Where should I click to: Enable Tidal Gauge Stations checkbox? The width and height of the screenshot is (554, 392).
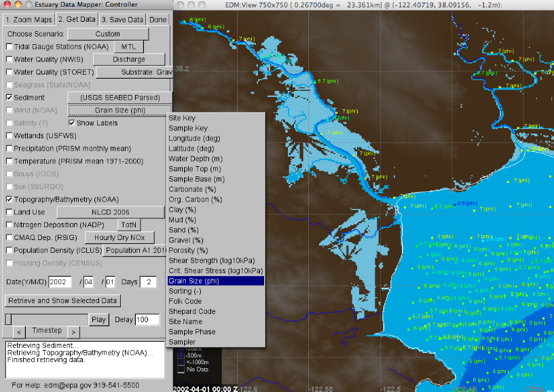[x=10, y=47]
